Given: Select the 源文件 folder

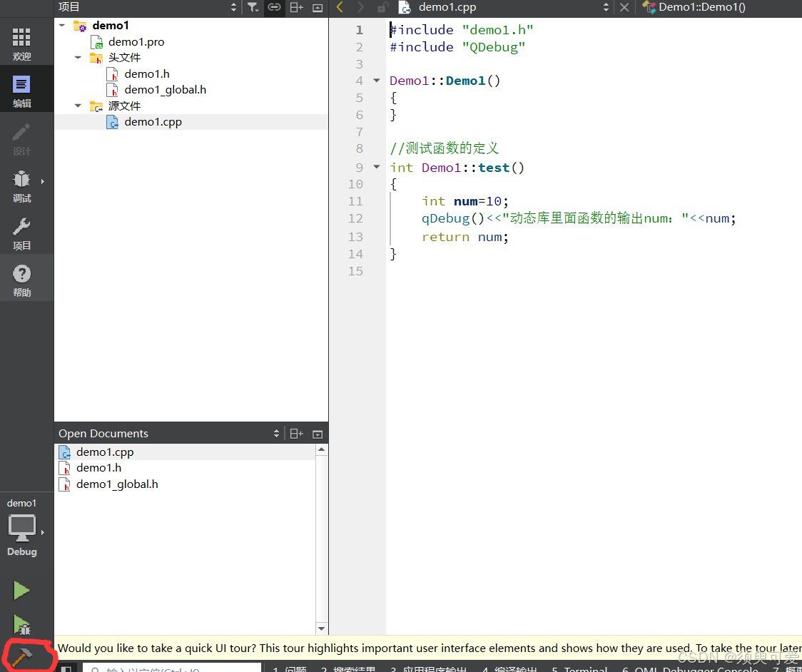Looking at the screenshot, I should [124, 106].
